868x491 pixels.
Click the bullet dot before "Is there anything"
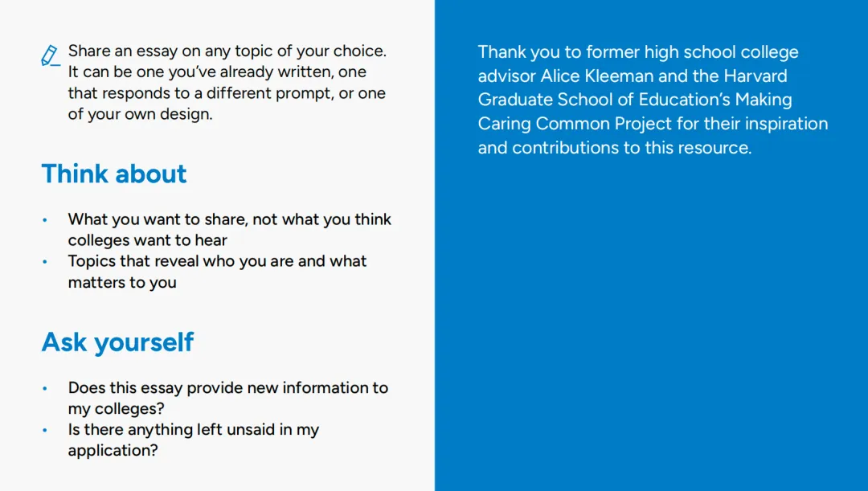click(45, 429)
